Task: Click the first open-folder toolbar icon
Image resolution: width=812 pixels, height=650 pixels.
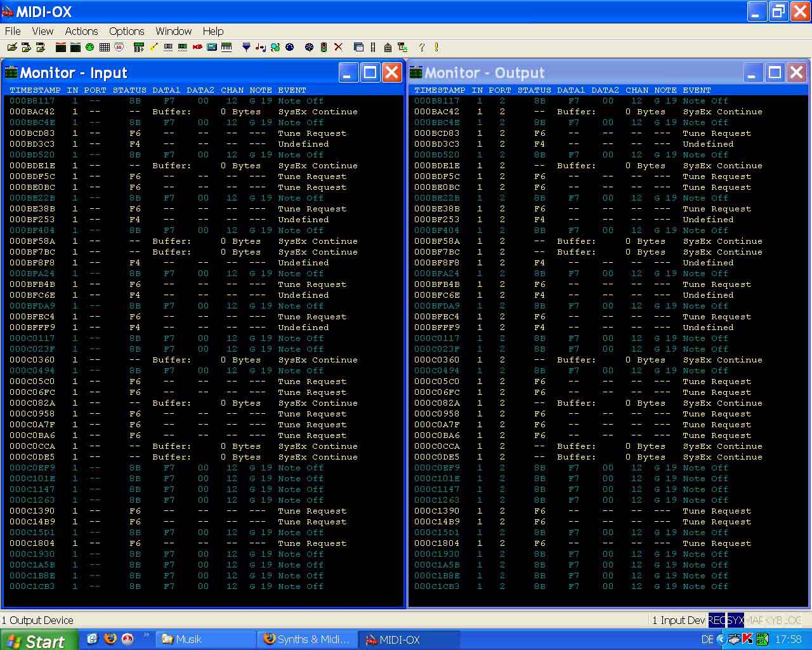Action: 12,47
